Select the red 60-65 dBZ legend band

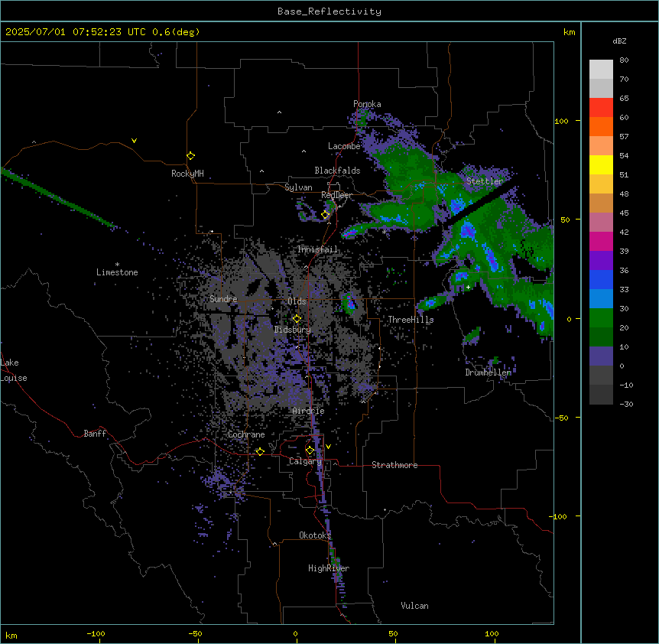pos(601,108)
